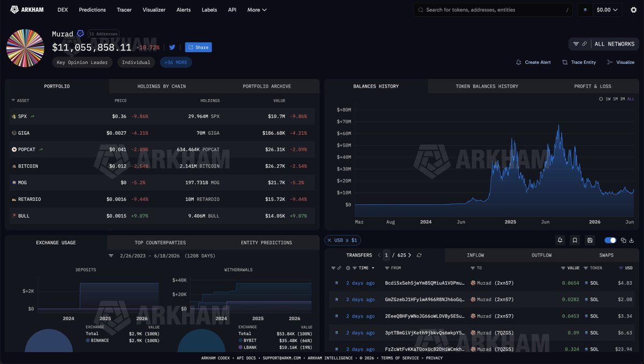This screenshot has height=364, width=644.
Task: Open the Tracer menu item
Action: point(124,10)
